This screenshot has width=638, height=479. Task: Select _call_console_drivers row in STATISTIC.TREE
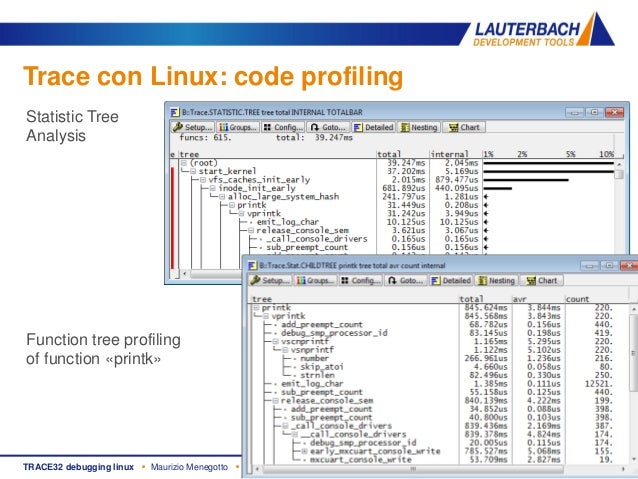tap(317, 239)
